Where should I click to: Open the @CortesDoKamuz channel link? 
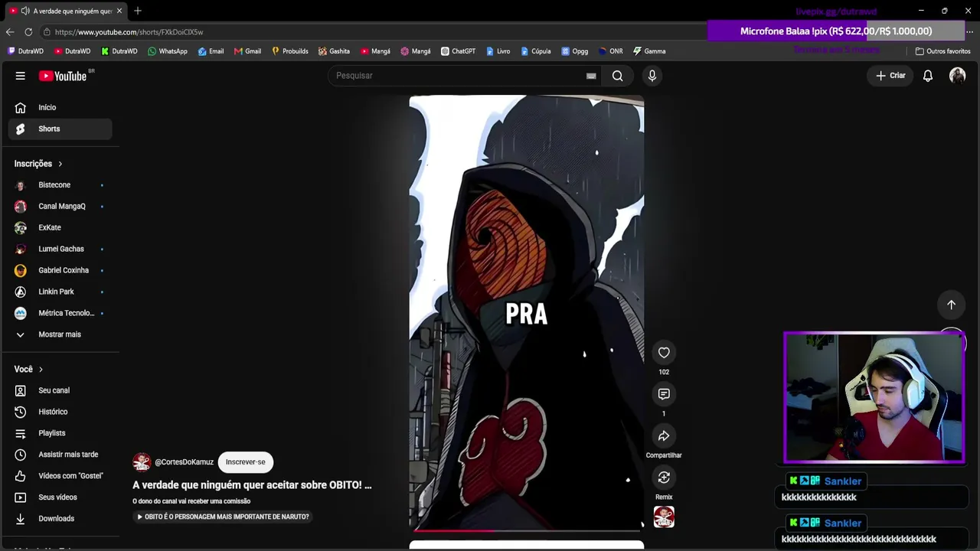pos(184,462)
